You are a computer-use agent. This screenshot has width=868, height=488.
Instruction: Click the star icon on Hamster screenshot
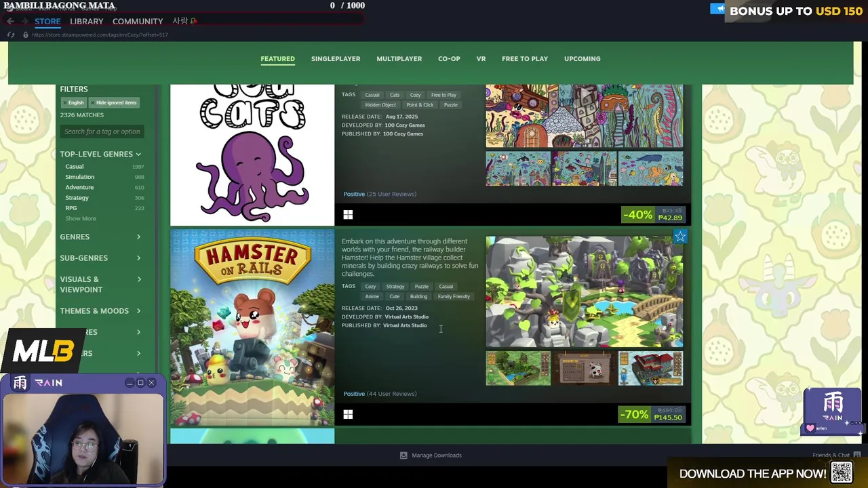coord(680,237)
